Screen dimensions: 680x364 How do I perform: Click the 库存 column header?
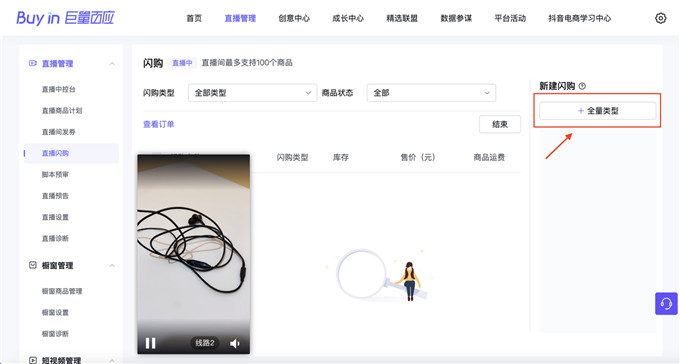341,157
